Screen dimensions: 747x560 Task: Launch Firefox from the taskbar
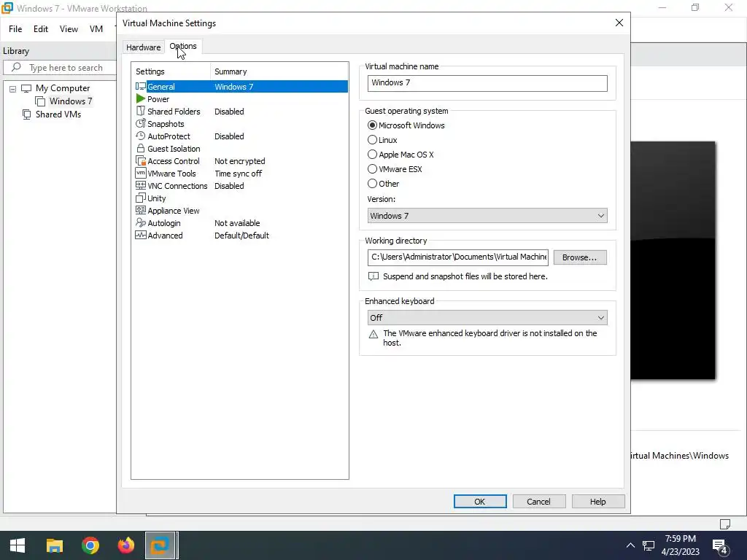click(x=125, y=545)
